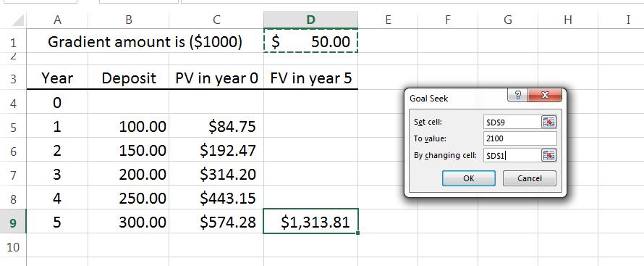This screenshot has height=266, width=644.
Task: Cancel the Goal Seek dialog
Action: pyautogui.click(x=530, y=178)
